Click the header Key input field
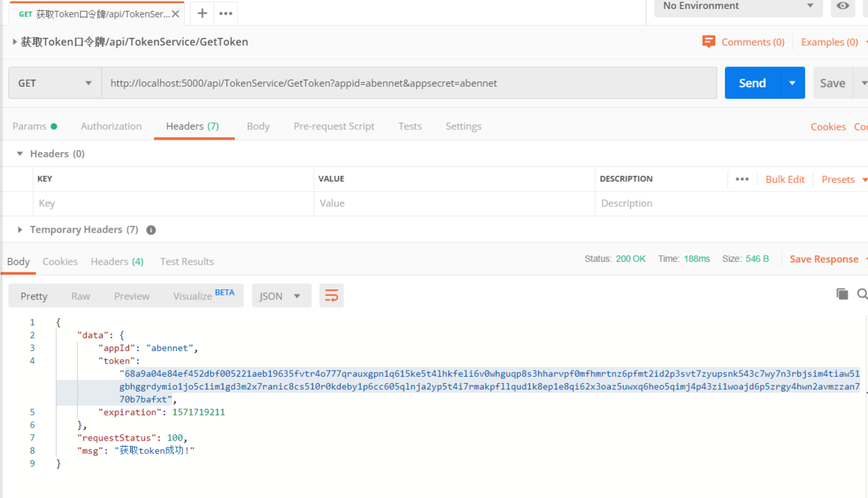Screen dimensions: 868x498 pos(174,203)
